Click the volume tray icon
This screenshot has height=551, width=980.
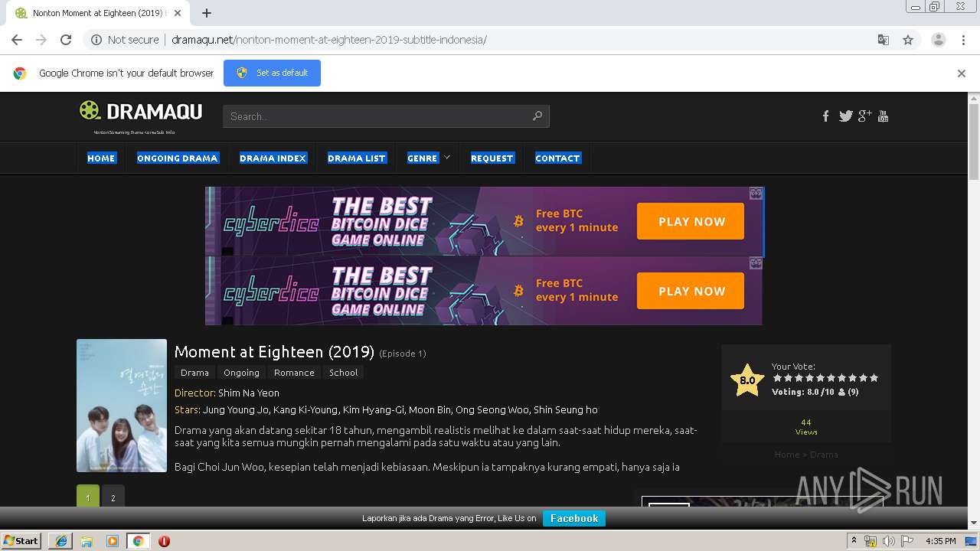click(x=888, y=541)
